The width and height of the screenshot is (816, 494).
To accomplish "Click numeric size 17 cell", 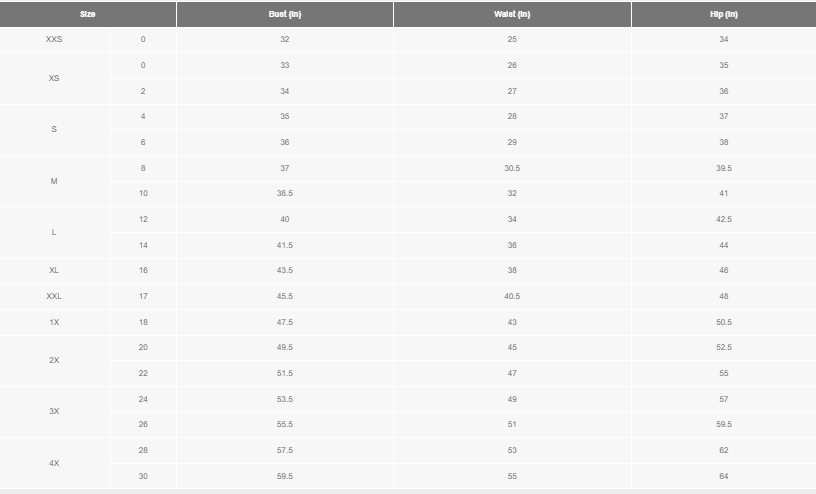I will (143, 296).
